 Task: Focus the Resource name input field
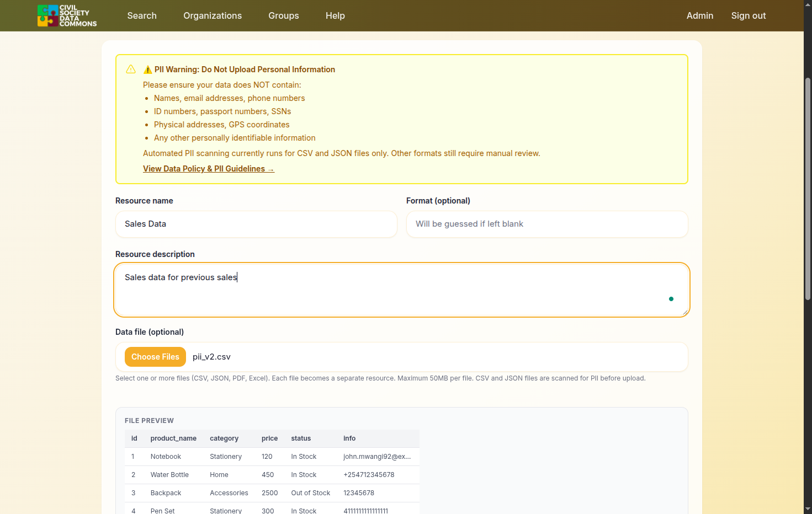tap(256, 224)
